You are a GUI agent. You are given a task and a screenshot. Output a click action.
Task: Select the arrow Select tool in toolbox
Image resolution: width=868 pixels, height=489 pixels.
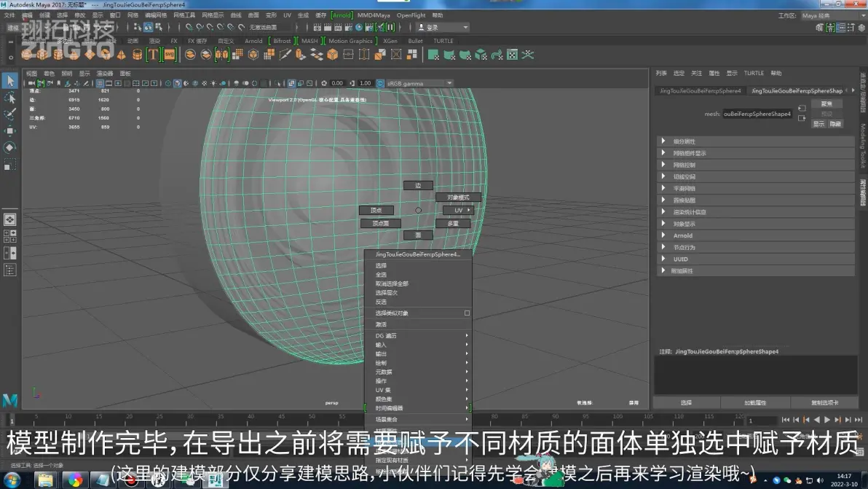(x=10, y=81)
